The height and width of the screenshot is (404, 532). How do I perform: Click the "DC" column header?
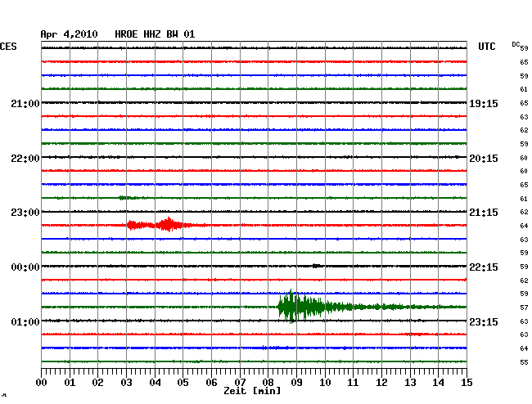(516, 44)
